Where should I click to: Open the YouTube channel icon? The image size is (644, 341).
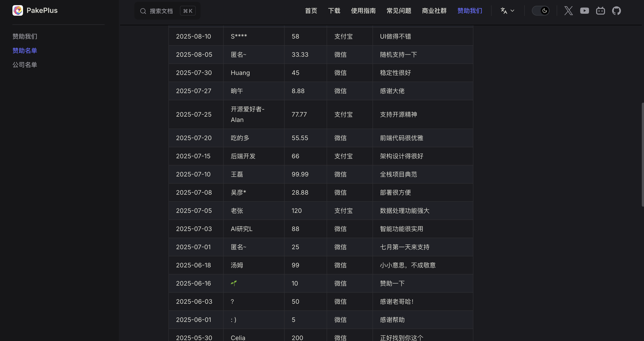coord(585,10)
